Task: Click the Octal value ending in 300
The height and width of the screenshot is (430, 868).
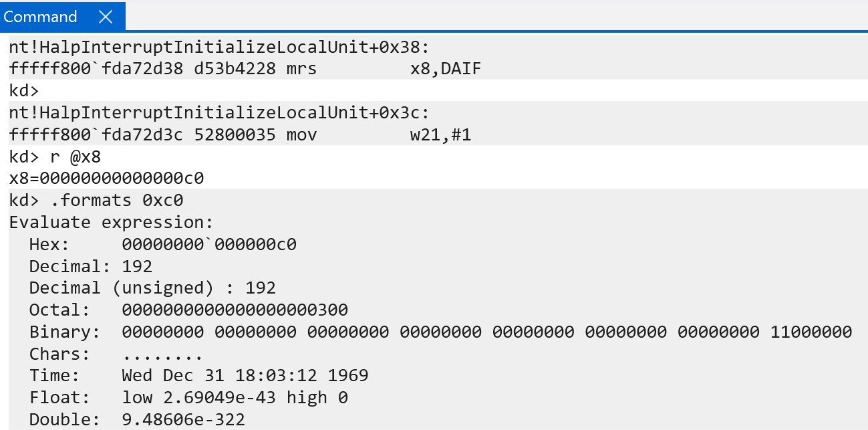Action: 235,310
